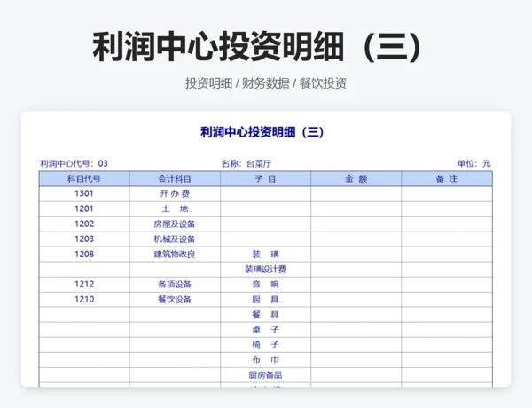This screenshot has height=408, width=532.
Task: Click the 会计科目 column header
Action: pos(175,179)
